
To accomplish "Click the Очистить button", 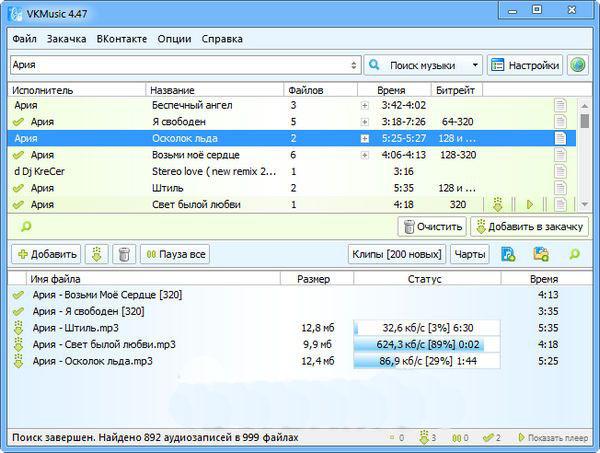I will (432, 226).
